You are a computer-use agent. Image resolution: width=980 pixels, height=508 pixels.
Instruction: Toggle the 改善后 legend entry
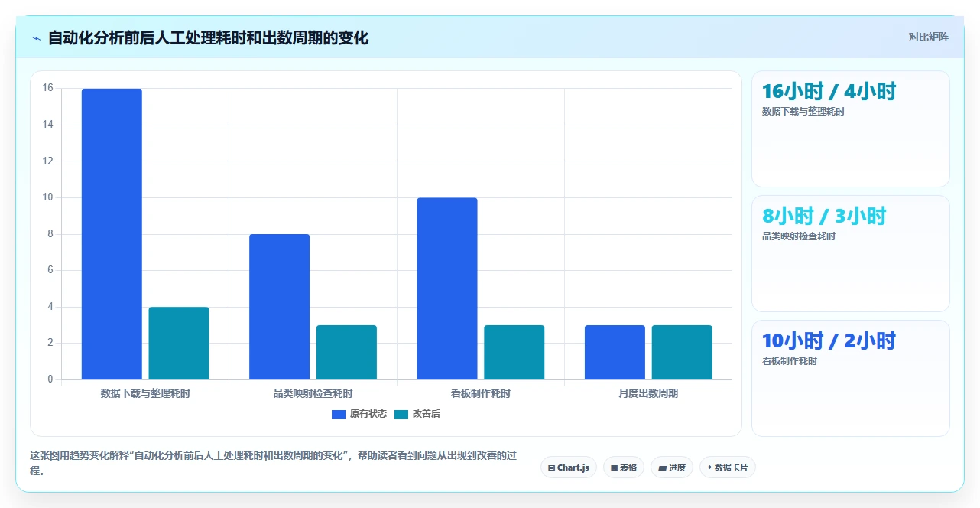(x=417, y=414)
